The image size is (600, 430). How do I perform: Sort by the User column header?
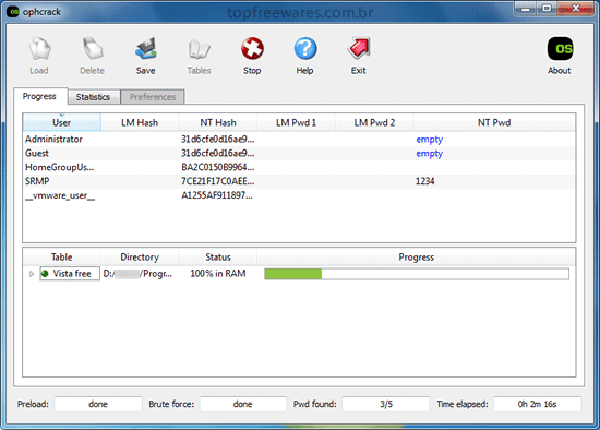click(x=62, y=122)
